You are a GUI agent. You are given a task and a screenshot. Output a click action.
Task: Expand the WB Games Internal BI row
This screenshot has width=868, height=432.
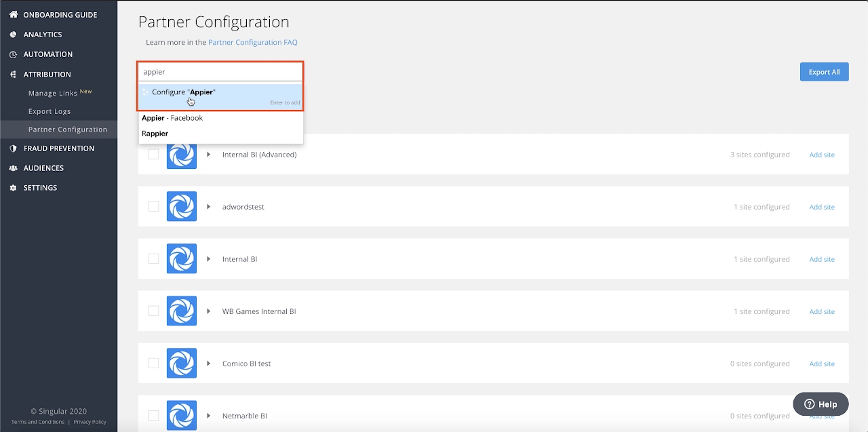click(209, 311)
